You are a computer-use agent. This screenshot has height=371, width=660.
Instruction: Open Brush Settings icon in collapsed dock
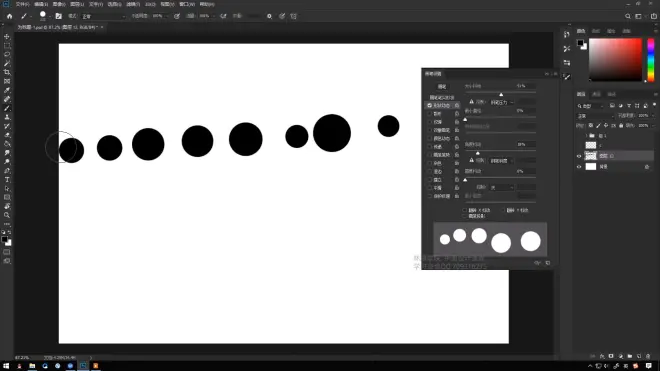click(567, 77)
